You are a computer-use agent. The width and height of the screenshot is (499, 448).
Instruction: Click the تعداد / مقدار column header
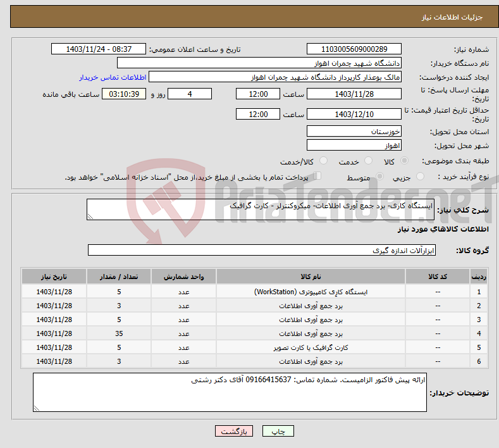click(x=119, y=277)
